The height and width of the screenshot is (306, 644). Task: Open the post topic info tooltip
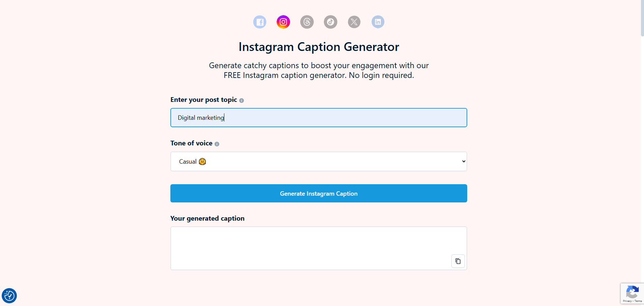[242, 100]
